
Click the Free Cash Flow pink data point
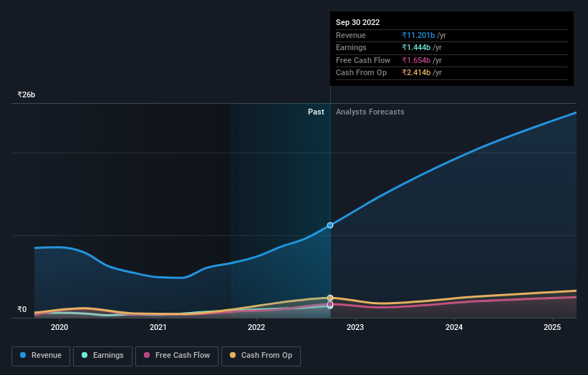pos(330,304)
